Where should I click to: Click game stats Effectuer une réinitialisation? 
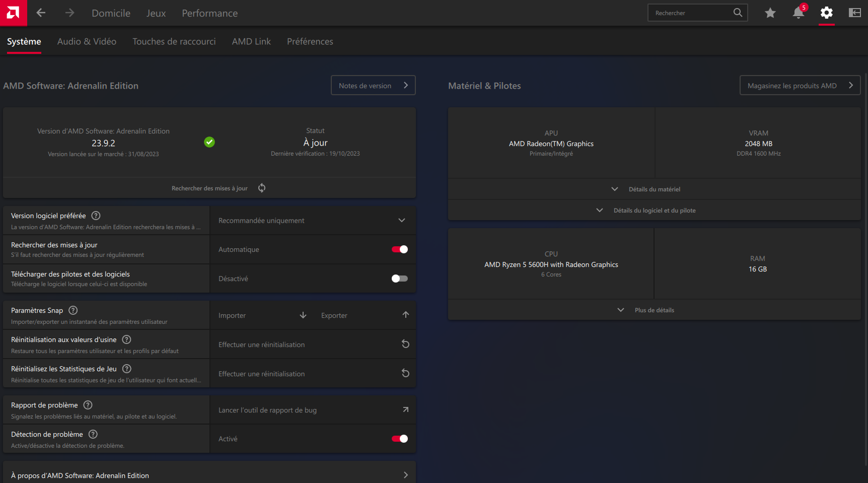coord(313,374)
